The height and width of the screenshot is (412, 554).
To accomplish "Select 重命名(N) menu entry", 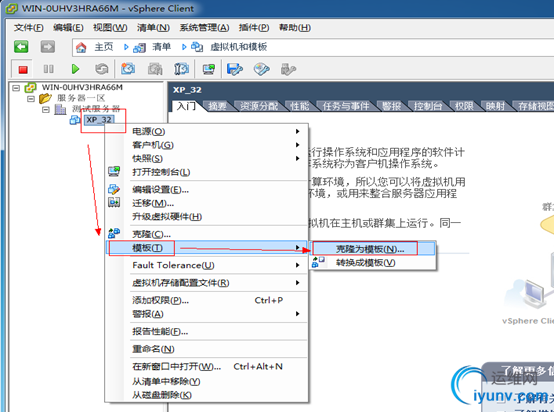I will [x=206, y=349].
